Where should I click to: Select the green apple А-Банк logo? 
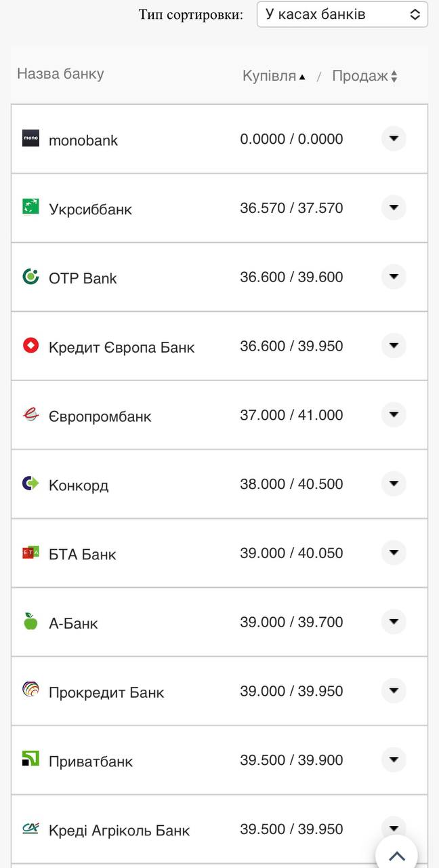pos(30,622)
